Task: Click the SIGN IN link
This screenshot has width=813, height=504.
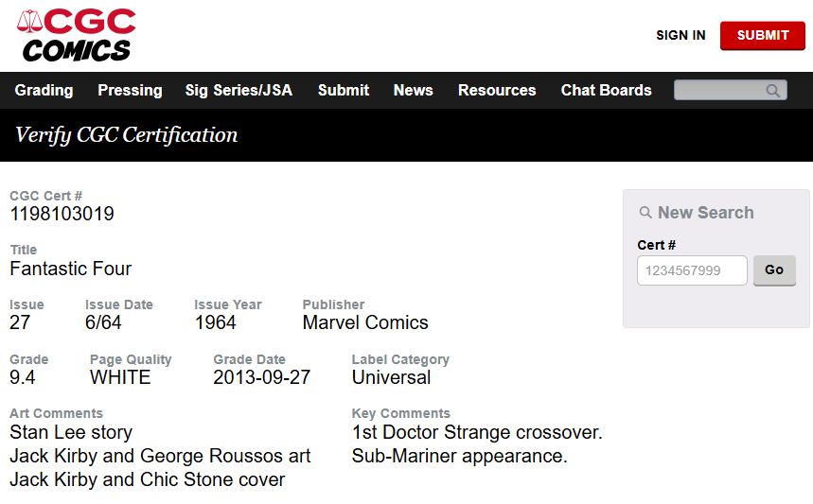Action: click(680, 35)
